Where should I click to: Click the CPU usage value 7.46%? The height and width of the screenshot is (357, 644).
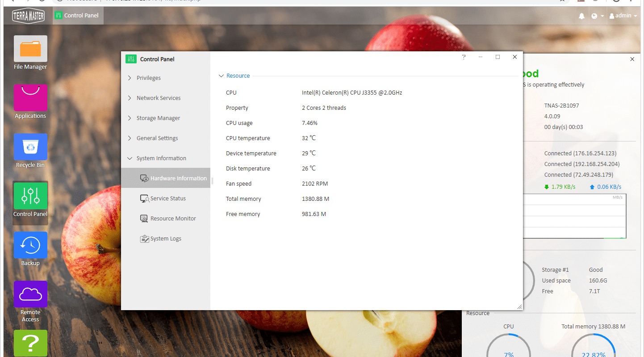pos(309,123)
